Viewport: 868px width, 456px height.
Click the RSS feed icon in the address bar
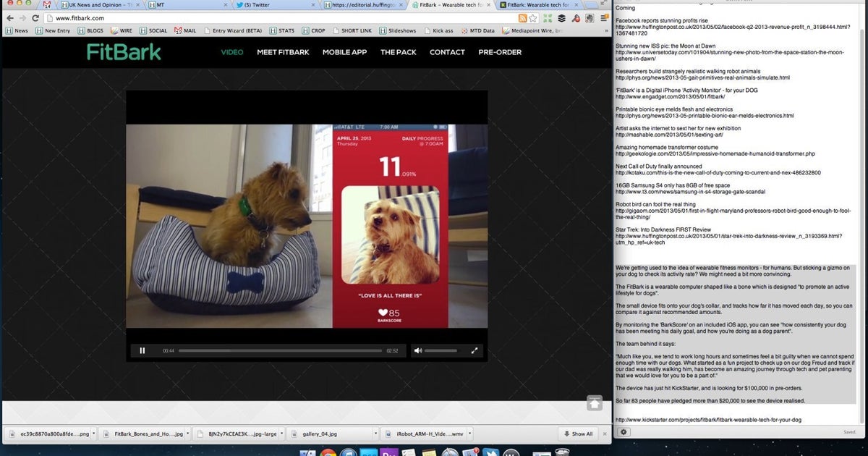pyautogui.click(x=523, y=17)
